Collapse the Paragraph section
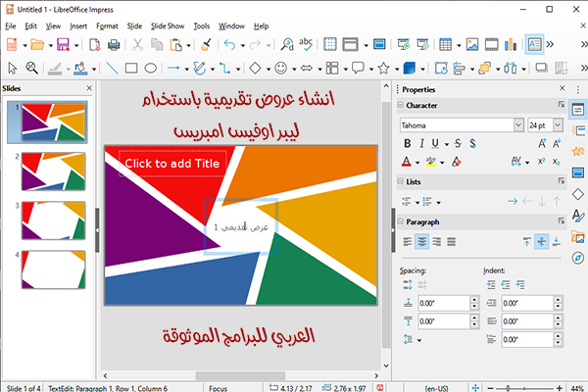Image resolution: width=588 pixels, height=392 pixels. tap(400, 221)
